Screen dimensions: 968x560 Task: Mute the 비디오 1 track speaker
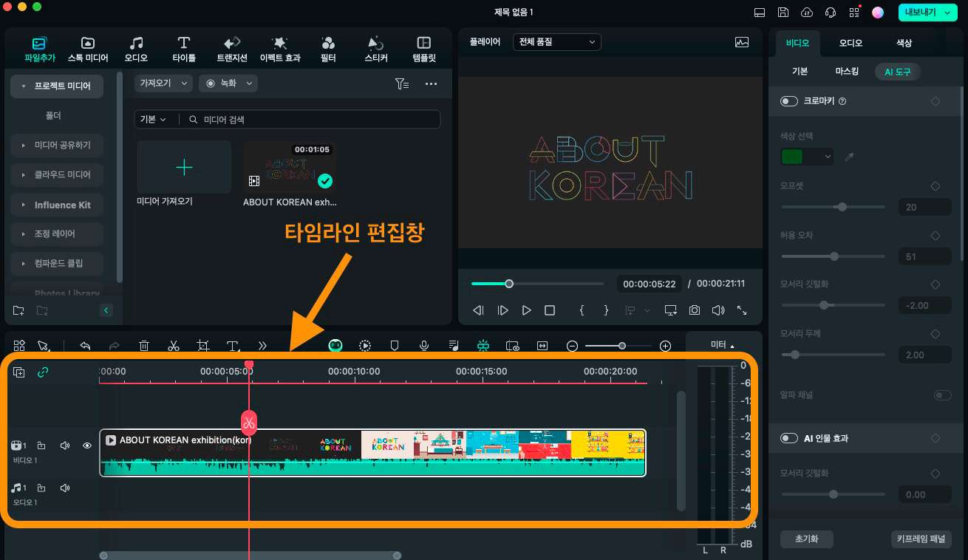pyautogui.click(x=65, y=445)
